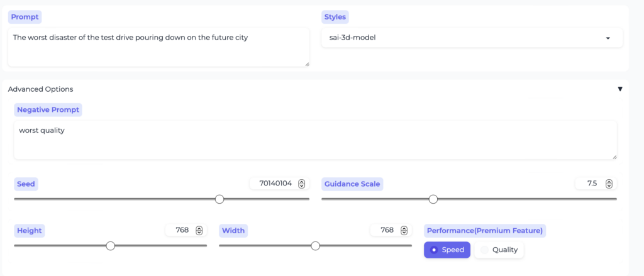Click the Seed number stepper arrows
The image size is (644, 276).
(x=302, y=184)
